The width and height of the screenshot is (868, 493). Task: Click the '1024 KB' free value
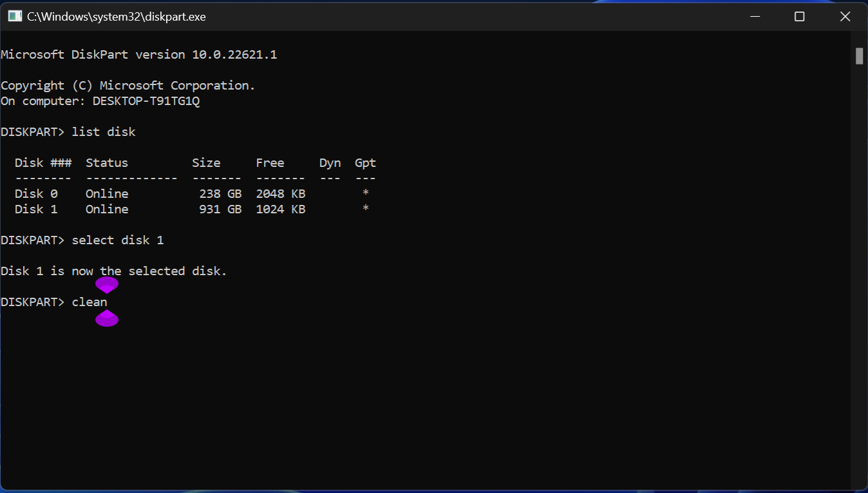[281, 209]
